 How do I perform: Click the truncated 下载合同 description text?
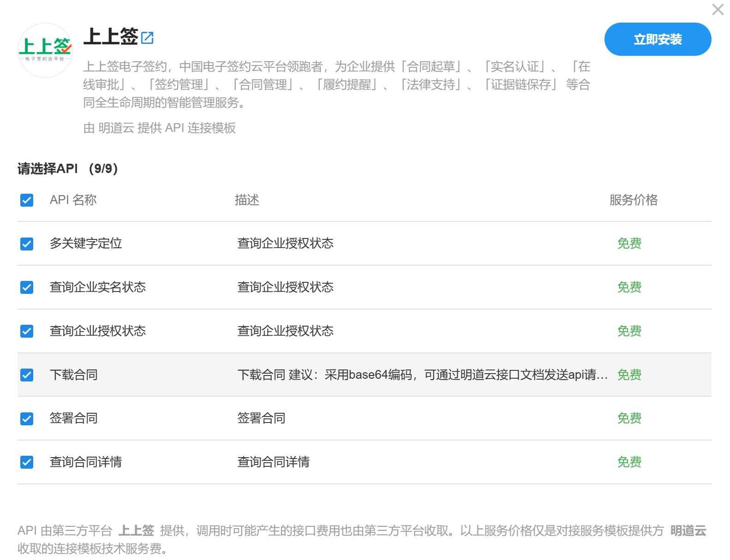click(422, 375)
